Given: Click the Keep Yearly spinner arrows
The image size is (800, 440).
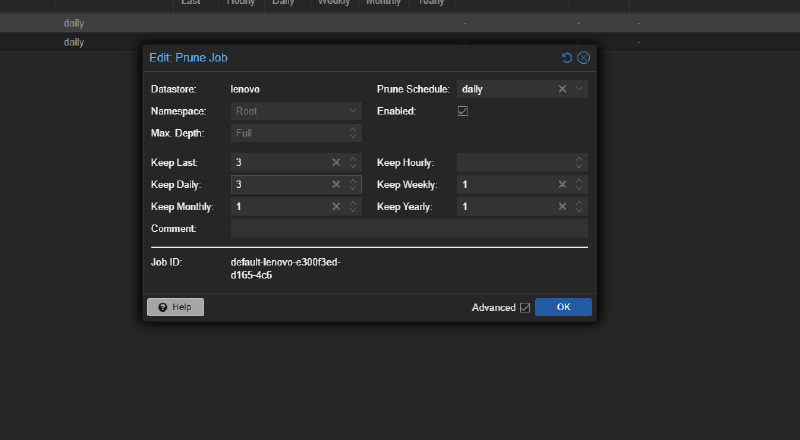Looking at the screenshot, I should click(579, 206).
